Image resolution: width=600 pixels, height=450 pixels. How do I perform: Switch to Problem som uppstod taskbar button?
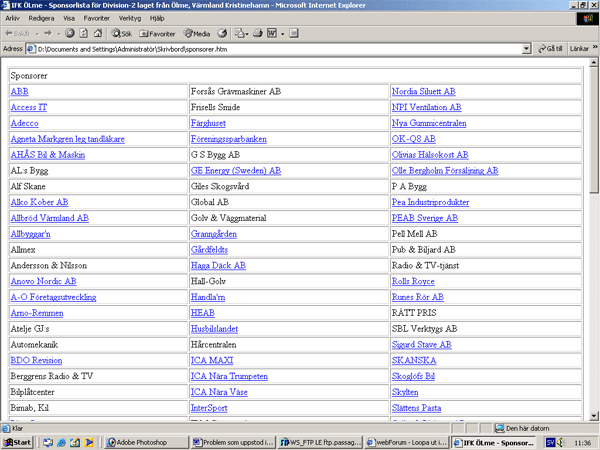pyautogui.click(x=233, y=442)
